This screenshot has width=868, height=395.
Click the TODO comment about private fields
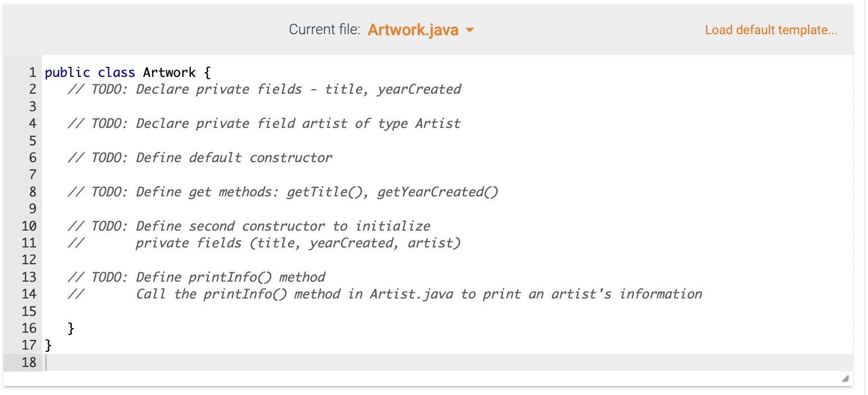264,89
